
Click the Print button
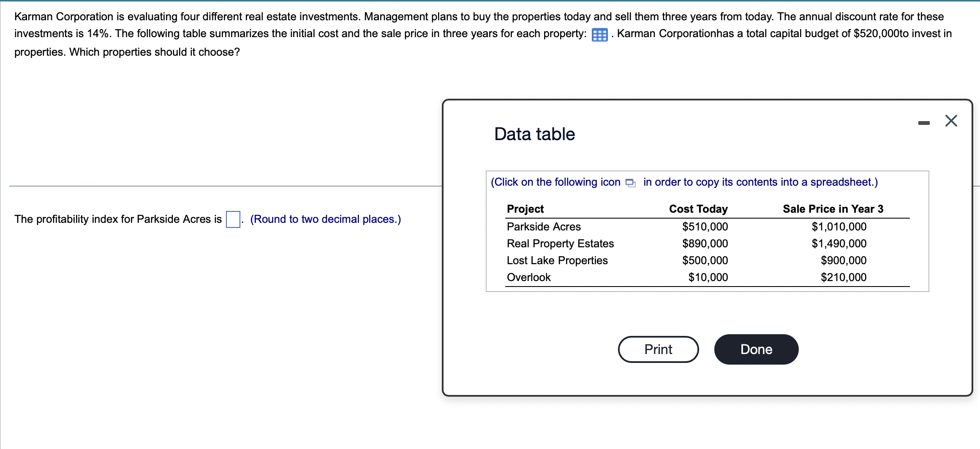coord(658,349)
